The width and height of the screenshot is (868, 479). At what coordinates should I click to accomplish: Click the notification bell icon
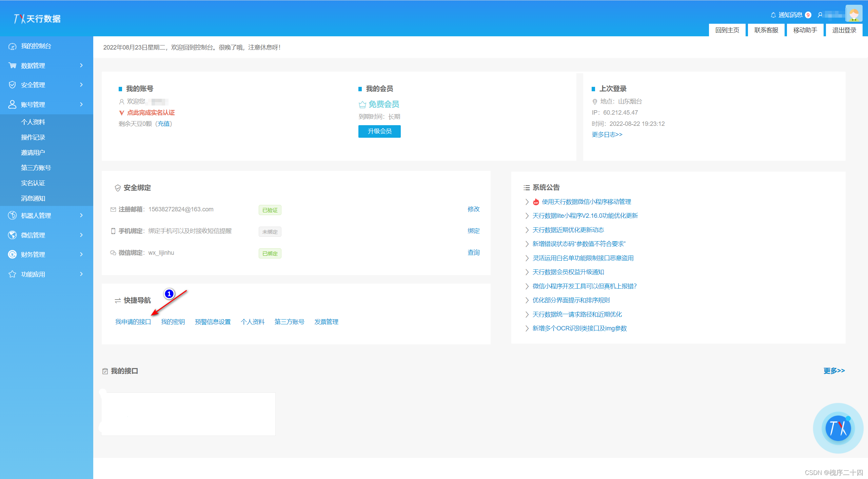tap(773, 15)
